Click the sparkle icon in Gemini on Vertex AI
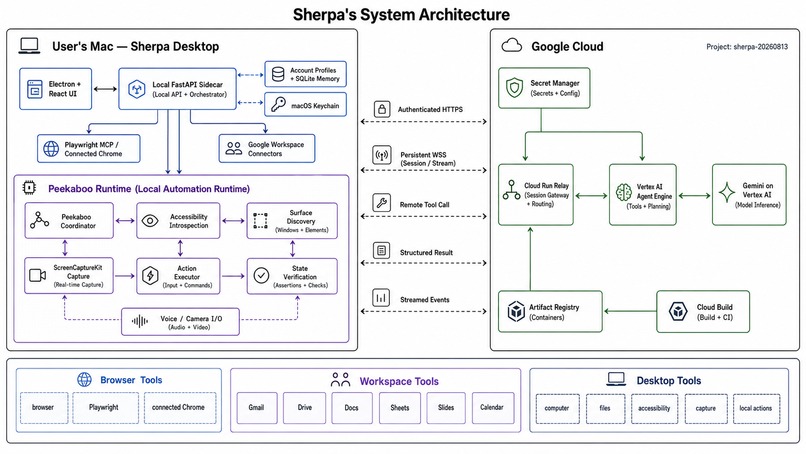This screenshot has width=806, height=454. 727,193
